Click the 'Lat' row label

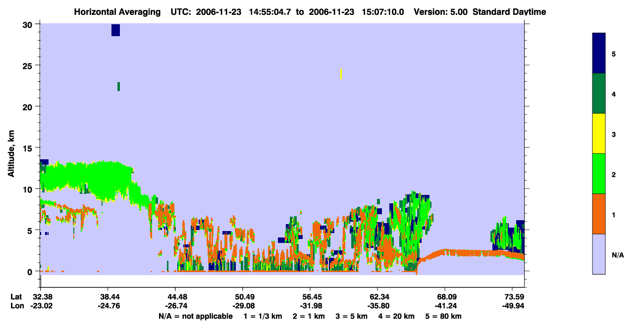(x=16, y=297)
